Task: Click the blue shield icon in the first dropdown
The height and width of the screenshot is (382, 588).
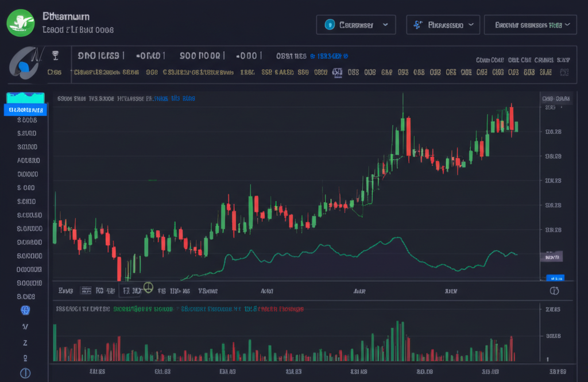Action: click(x=330, y=25)
